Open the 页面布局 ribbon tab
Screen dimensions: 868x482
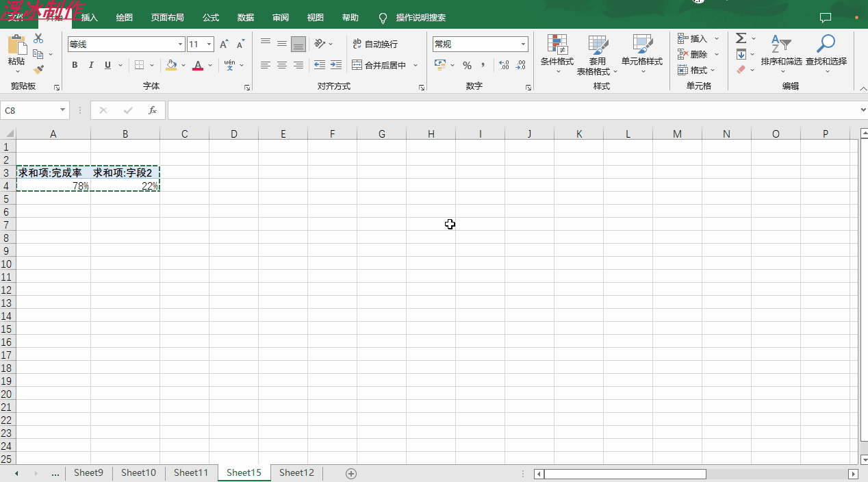pos(168,18)
